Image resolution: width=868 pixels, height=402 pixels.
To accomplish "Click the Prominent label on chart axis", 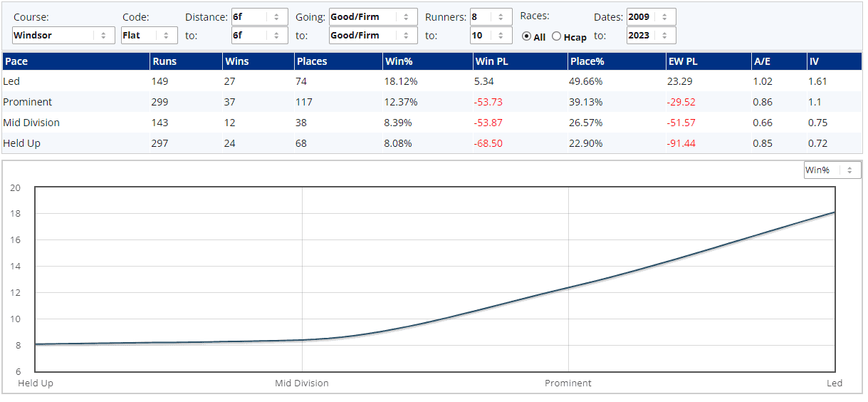I will 568,383.
